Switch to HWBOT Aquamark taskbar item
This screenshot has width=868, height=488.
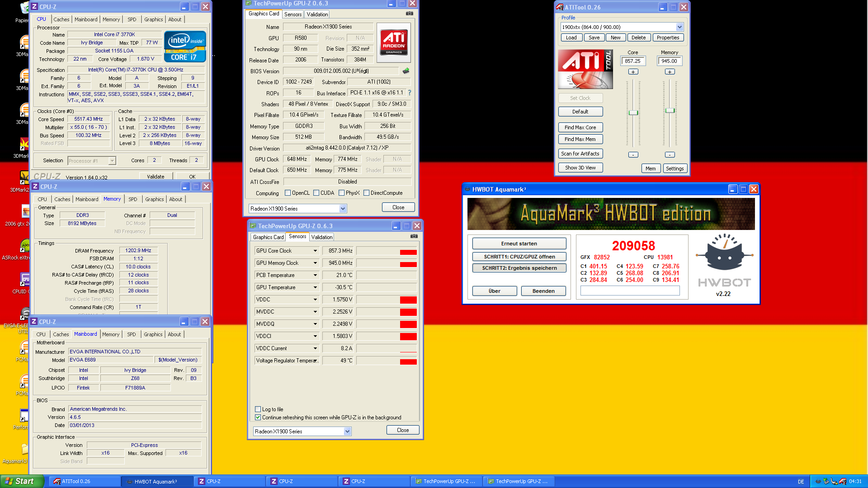(x=157, y=481)
